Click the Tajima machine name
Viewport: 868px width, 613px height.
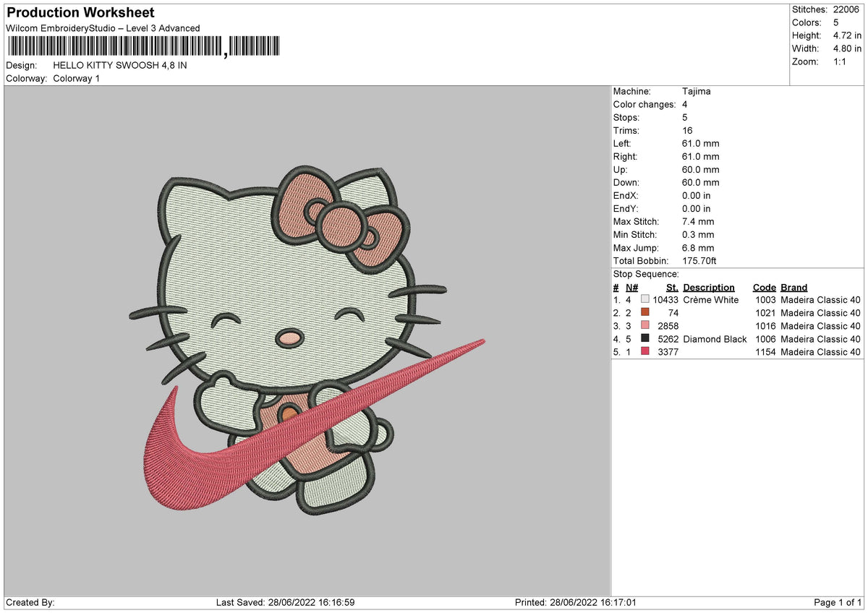click(x=695, y=91)
